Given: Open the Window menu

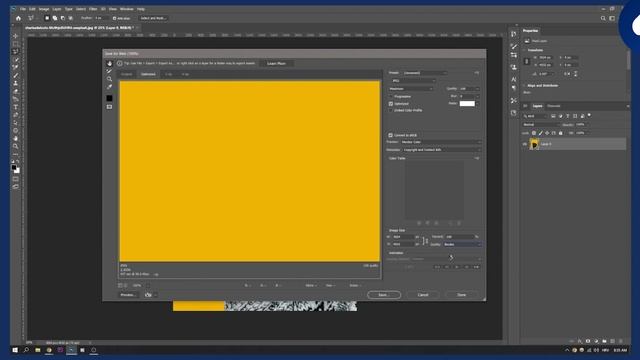Looking at the screenshot, I should (127, 9).
